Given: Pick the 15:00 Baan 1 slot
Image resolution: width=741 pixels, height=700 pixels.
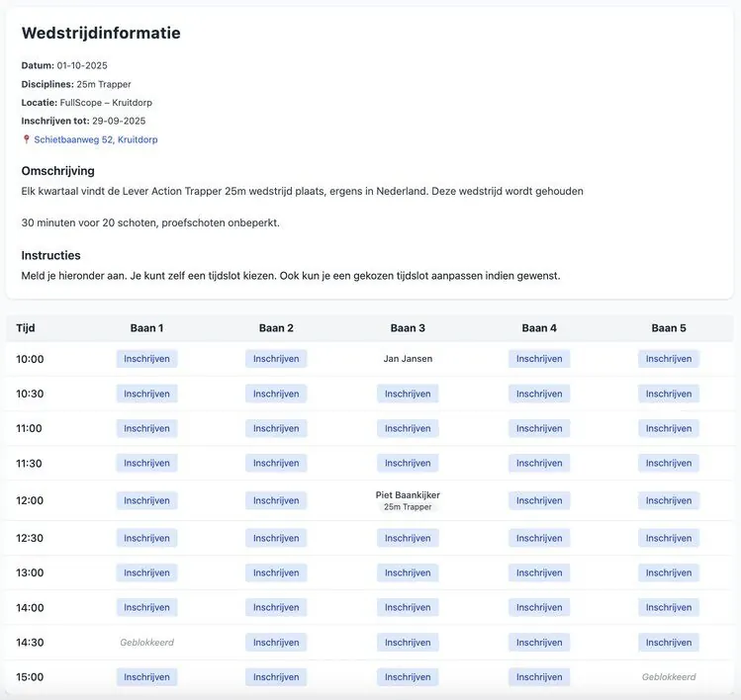Looking at the screenshot, I should tap(147, 677).
